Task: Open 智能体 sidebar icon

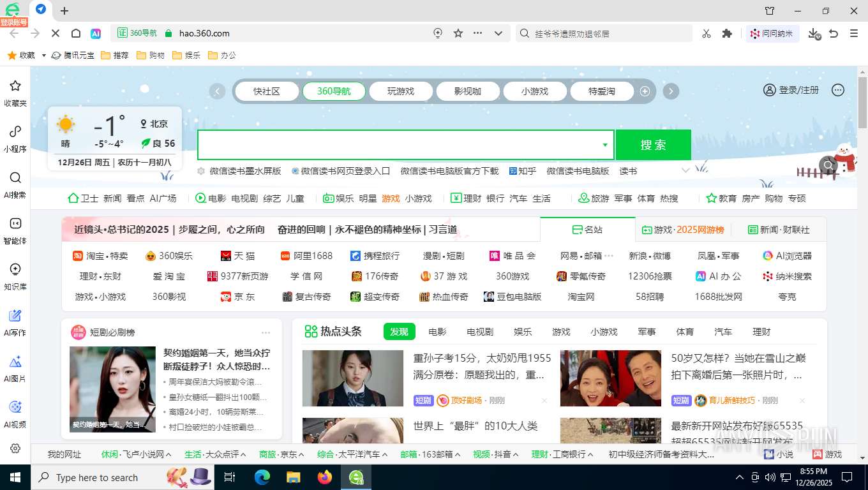Action: [x=15, y=223]
